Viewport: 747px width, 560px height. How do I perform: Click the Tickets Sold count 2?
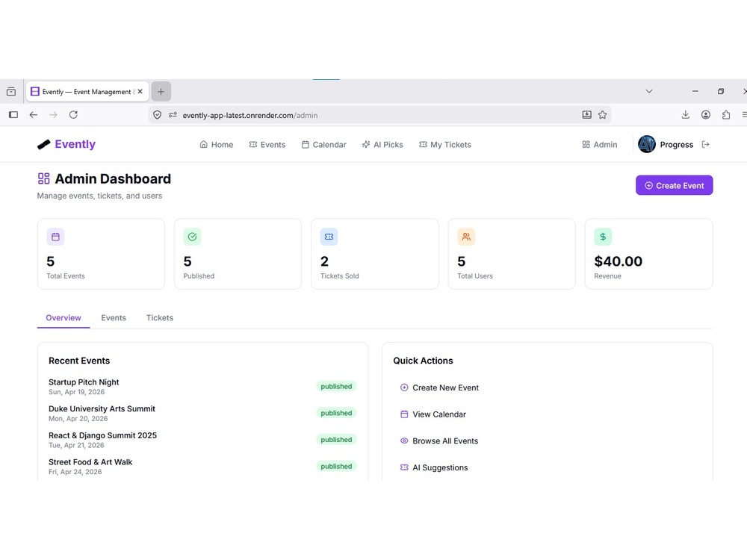click(324, 261)
